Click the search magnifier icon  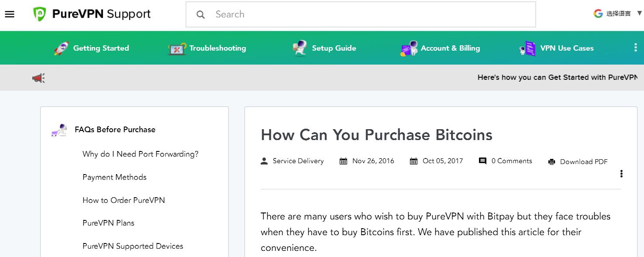[201, 15]
